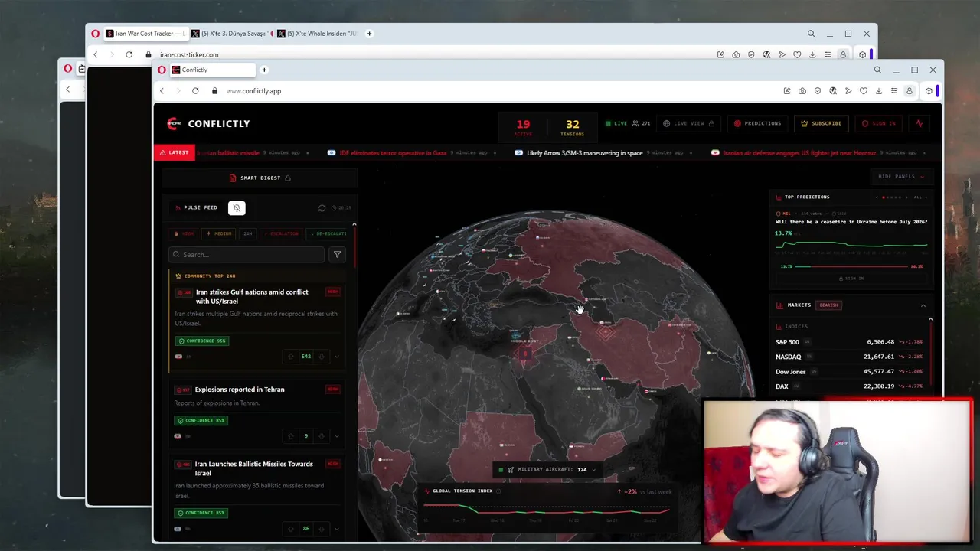This screenshot has height=551, width=980.
Task: Click the IDF eliminates terror operative ticker headline
Action: [393, 153]
